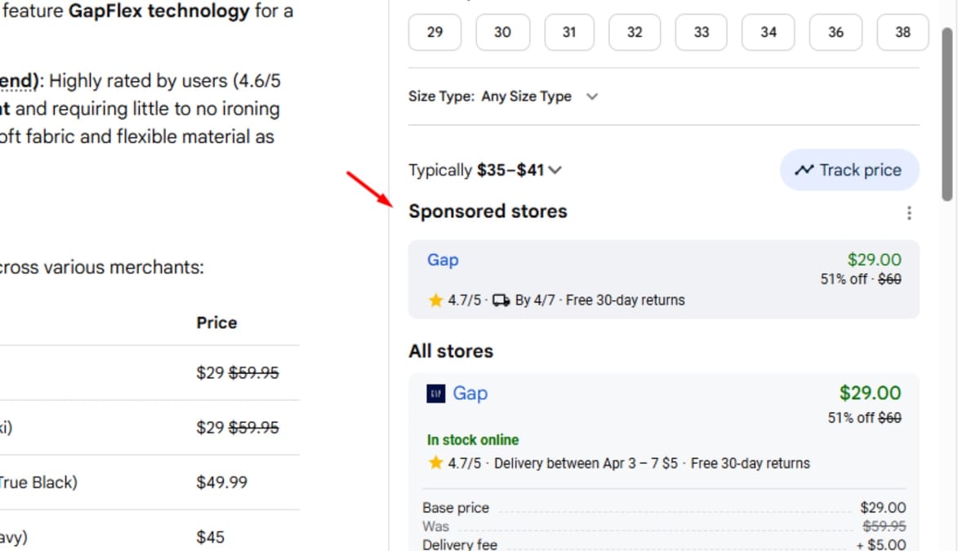Viewport: 980px width, 551px height.
Task: Select size 31
Action: pyautogui.click(x=568, y=32)
